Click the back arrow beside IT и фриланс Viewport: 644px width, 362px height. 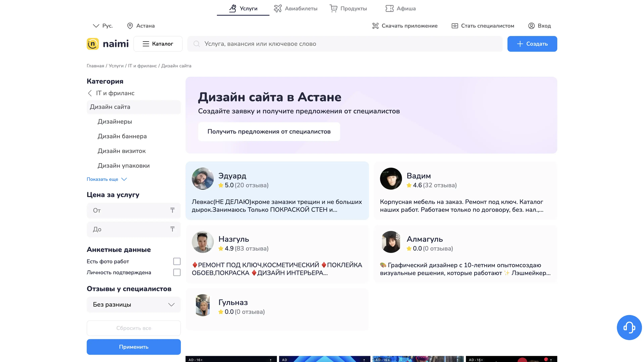(x=90, y=93)
